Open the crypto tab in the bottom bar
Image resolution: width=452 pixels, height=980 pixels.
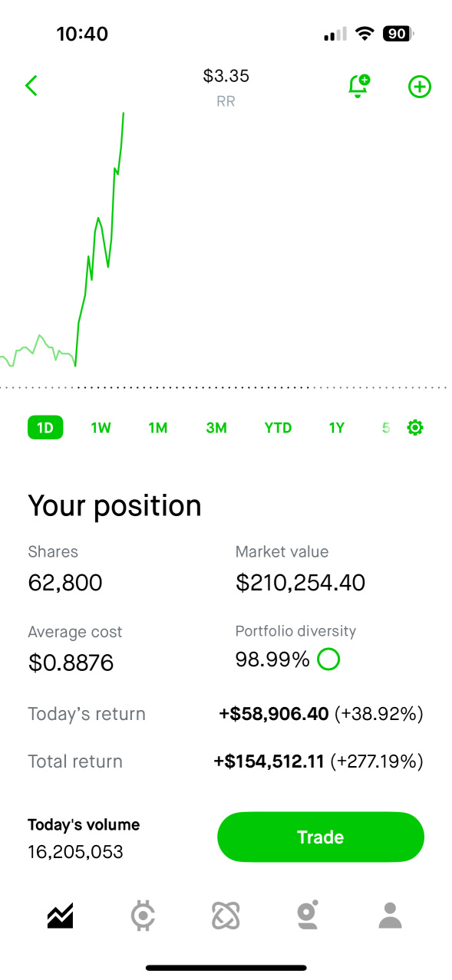143,915
